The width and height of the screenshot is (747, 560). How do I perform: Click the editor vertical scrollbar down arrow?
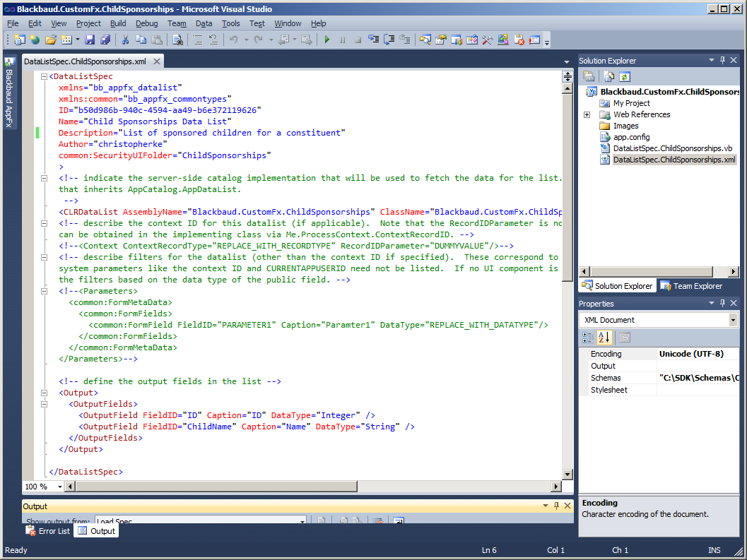coord(567,475)
